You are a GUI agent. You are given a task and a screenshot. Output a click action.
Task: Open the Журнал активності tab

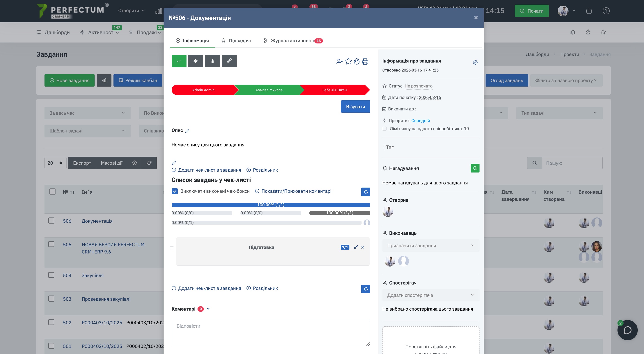(x=292, y=41)
